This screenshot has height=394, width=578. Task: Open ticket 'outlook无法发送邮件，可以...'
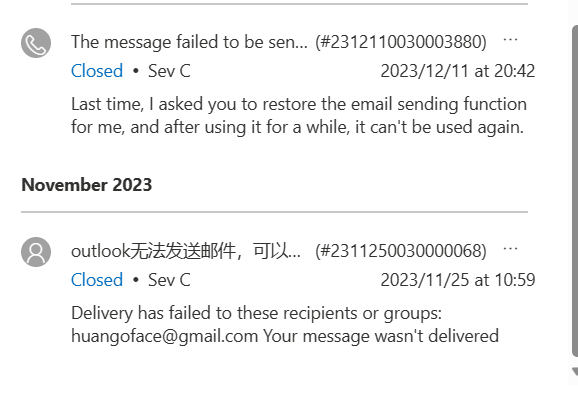coord(186,251)
